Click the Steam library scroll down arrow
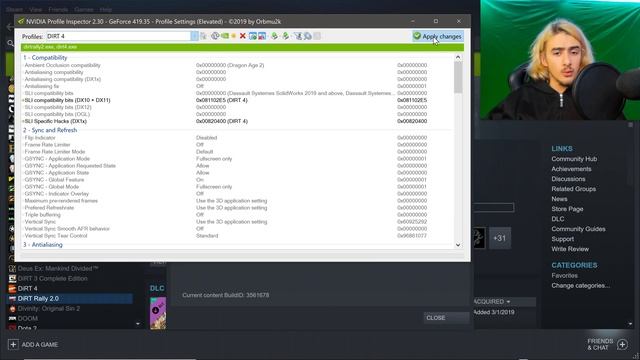The height and width of the screenshot is (360, 640). click(138, 324)
